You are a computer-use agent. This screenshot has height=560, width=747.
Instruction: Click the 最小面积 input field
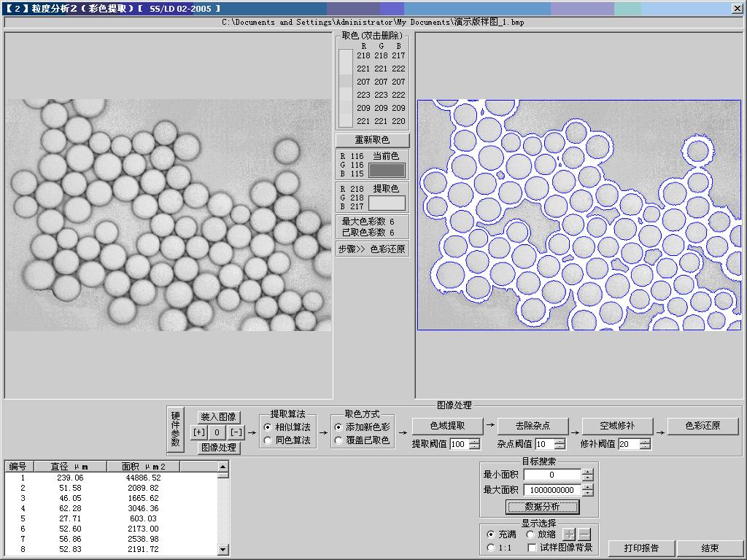click(x=551, y=475)
